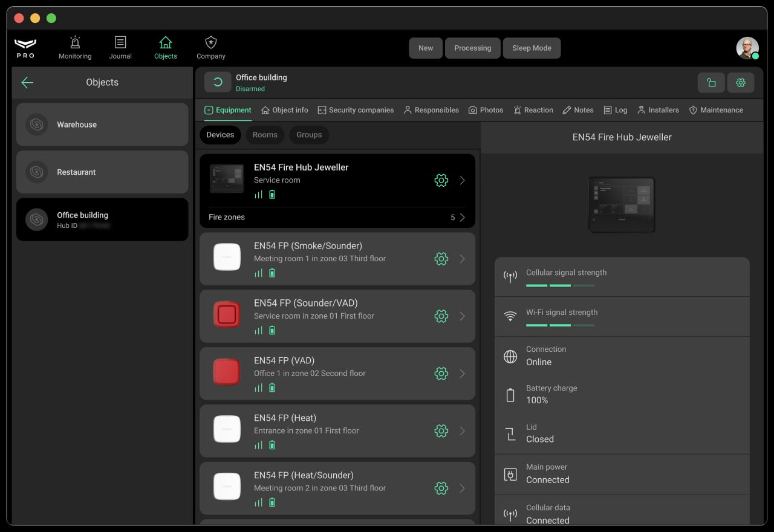
Task: Click the Processing button
Action: coord(473,48)
